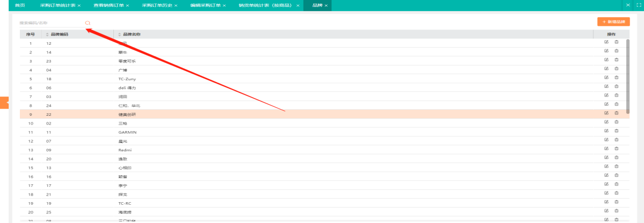Toggle fullscreen using top-right expand icon
Viewport: 644px width, 223px height.
coord(638,5)
